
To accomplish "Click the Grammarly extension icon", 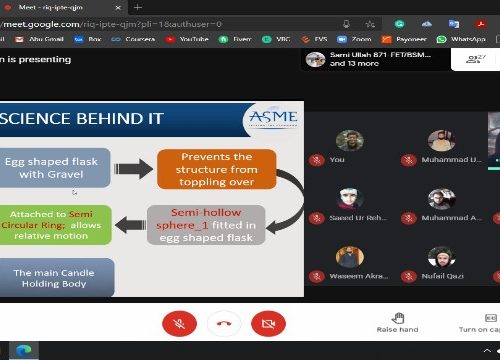I will 399,24.
